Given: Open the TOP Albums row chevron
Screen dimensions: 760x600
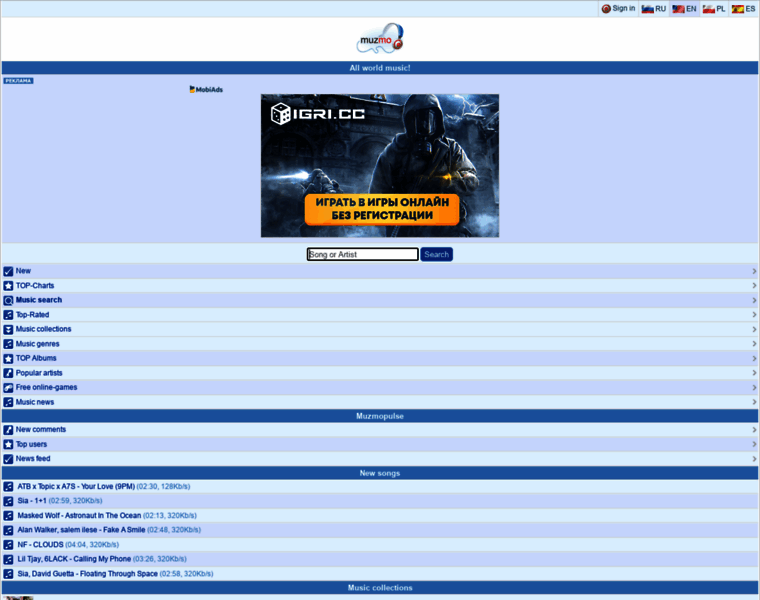Looking at the screenshot, I should 754,358.
